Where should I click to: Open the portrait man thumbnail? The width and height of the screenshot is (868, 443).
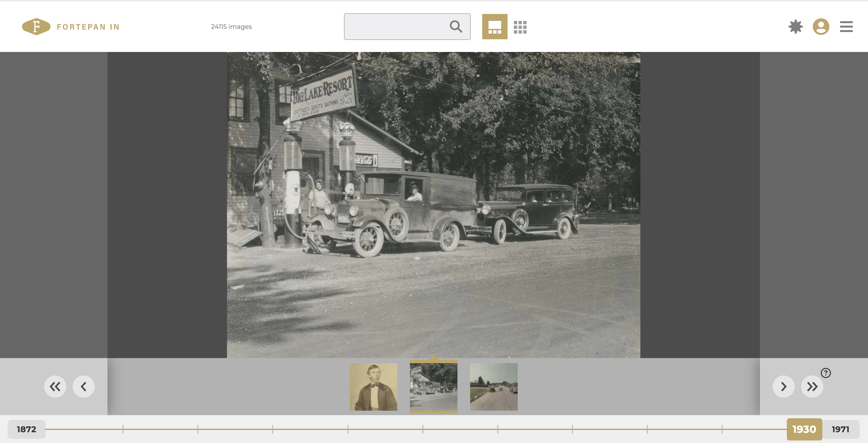tap(373, 387)
